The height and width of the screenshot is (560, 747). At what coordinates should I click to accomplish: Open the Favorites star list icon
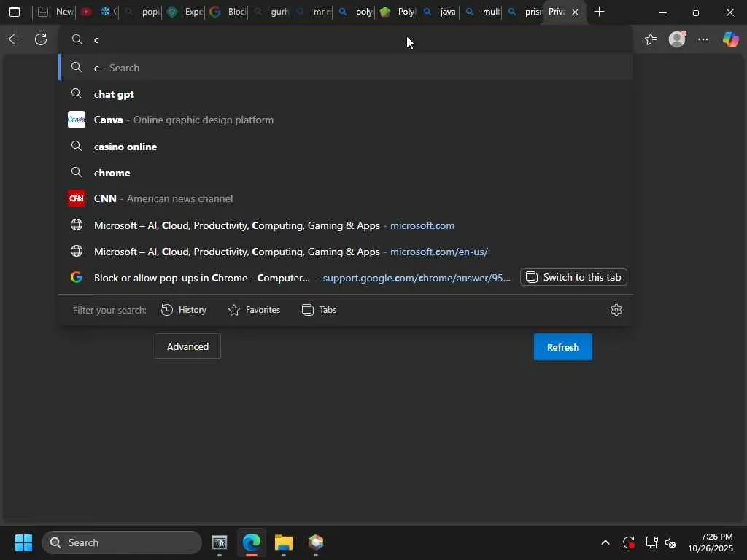point(651,39)
